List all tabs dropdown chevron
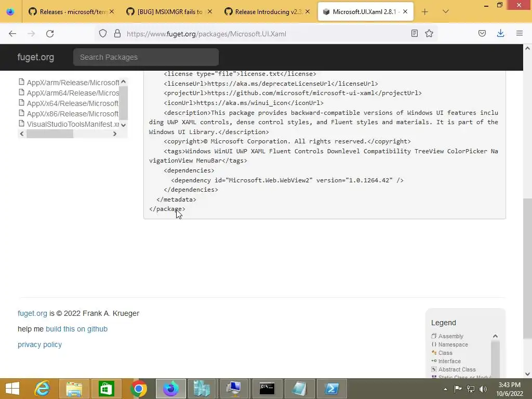Screen dimensions: 532x399 click(446, 11)
